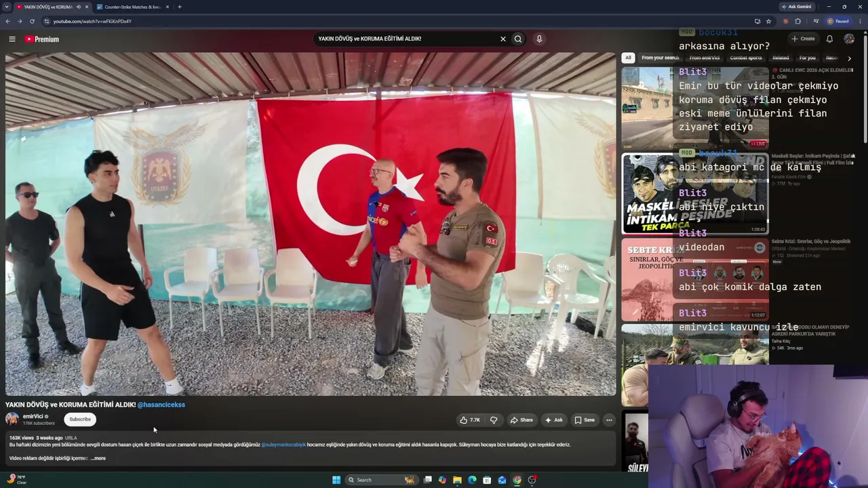This screenshot has width=868, height=488.
Task: Open Chrome from the taskbar
Action: click(x=517, y=480)
